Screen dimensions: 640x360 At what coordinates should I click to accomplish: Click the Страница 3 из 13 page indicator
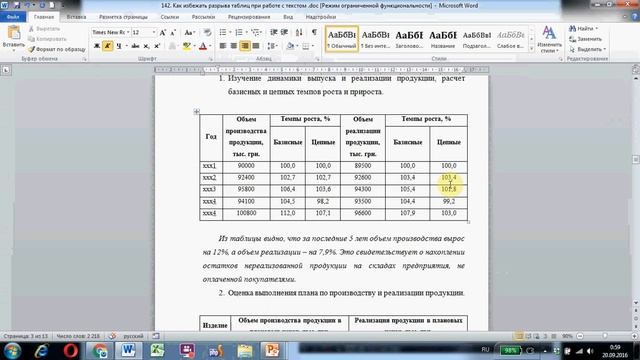(25, 336)
